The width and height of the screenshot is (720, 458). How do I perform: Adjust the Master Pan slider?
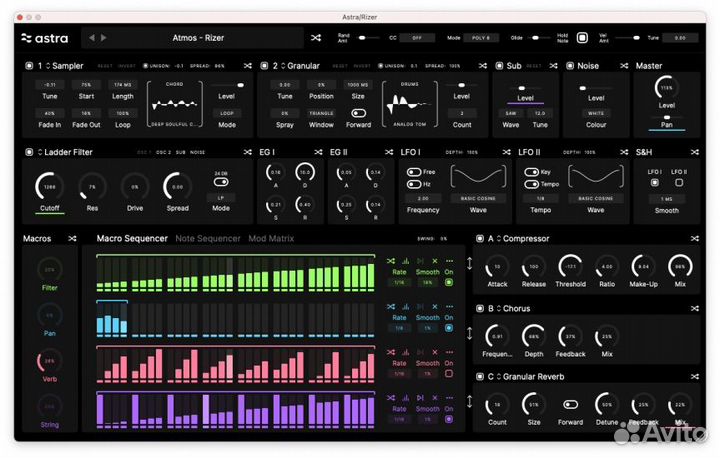click(667, 118)
